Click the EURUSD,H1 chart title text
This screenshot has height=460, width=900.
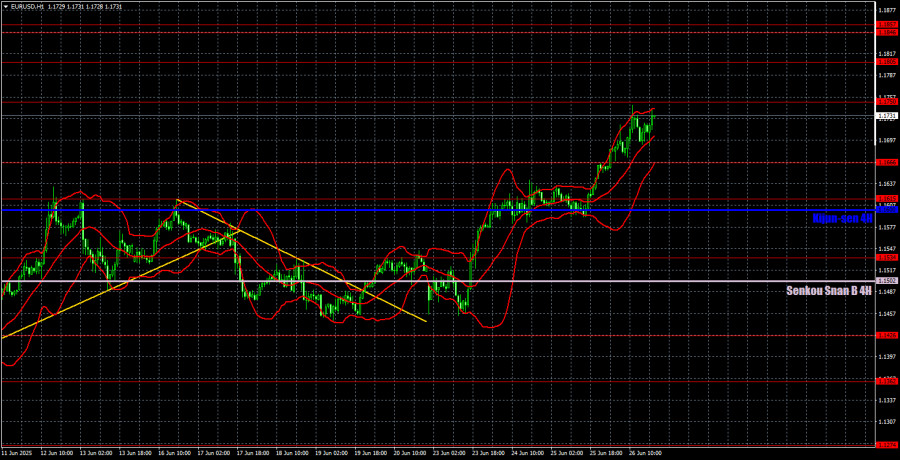click(26, 6)
